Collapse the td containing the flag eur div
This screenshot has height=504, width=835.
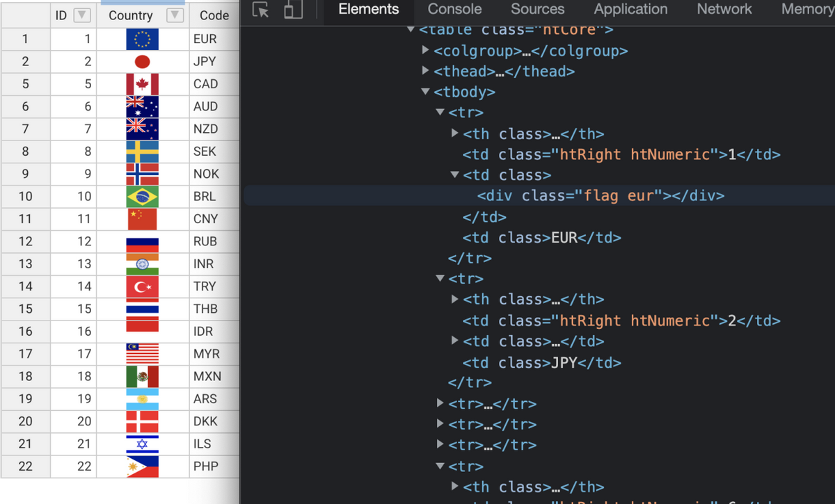click(x=455, y=174)
